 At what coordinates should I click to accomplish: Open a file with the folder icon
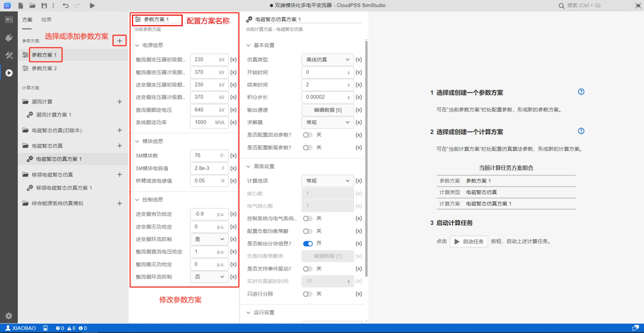click(x=32, y=5)
